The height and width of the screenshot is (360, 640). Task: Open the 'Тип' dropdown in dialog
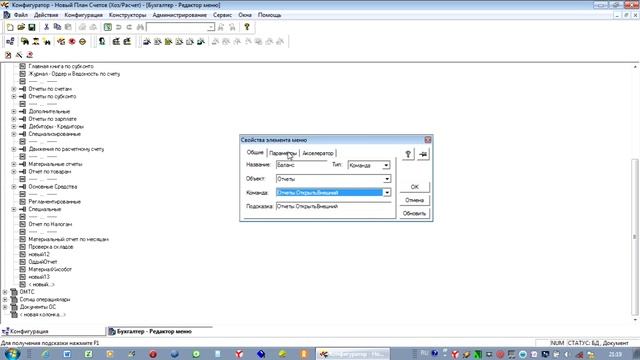(x=386, y=165)
